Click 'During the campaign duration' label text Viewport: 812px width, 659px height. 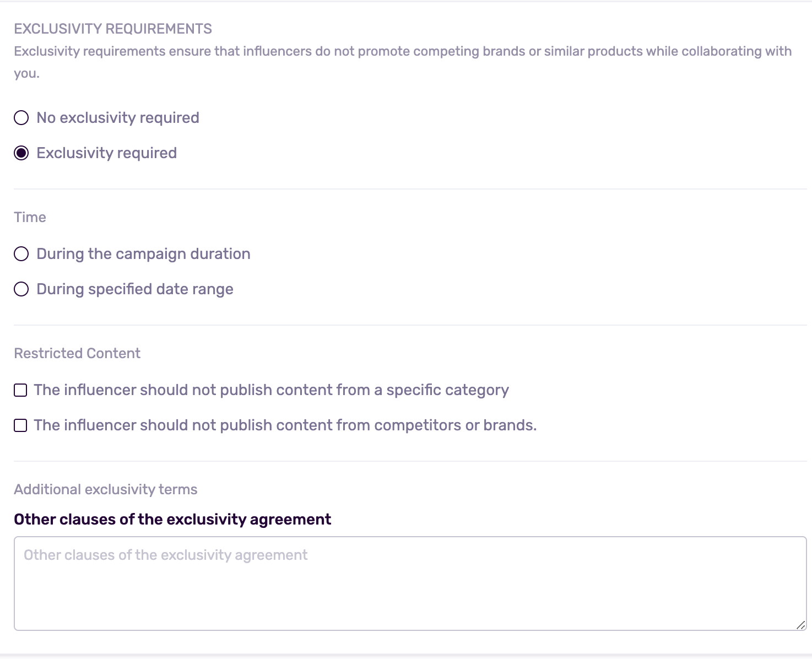click(x=143, y=254)
